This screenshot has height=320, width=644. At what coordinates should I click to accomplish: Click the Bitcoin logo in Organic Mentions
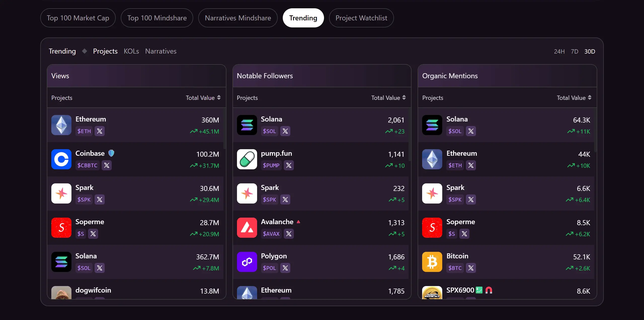point(432,262)
